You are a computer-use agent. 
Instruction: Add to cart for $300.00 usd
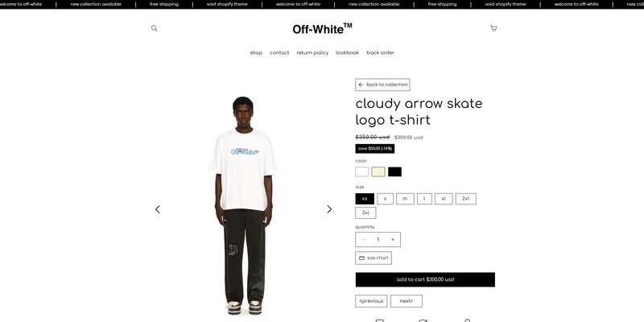tap(425, 279)
